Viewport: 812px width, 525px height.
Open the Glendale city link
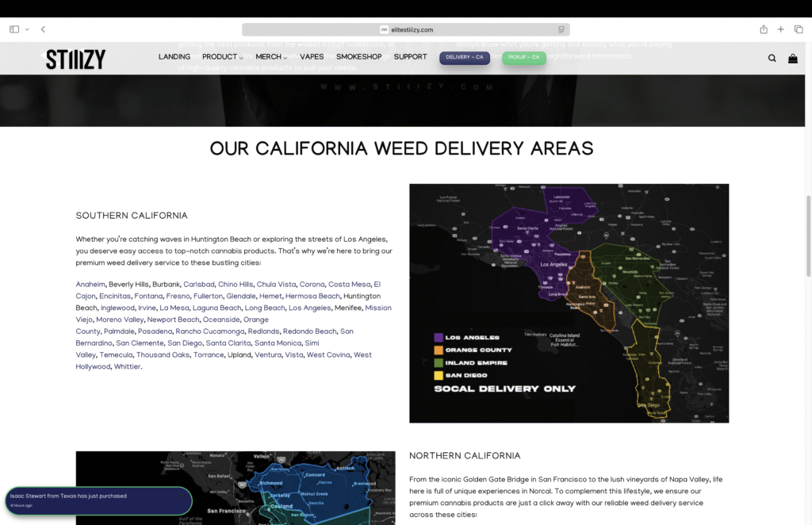tap(241, 296)
